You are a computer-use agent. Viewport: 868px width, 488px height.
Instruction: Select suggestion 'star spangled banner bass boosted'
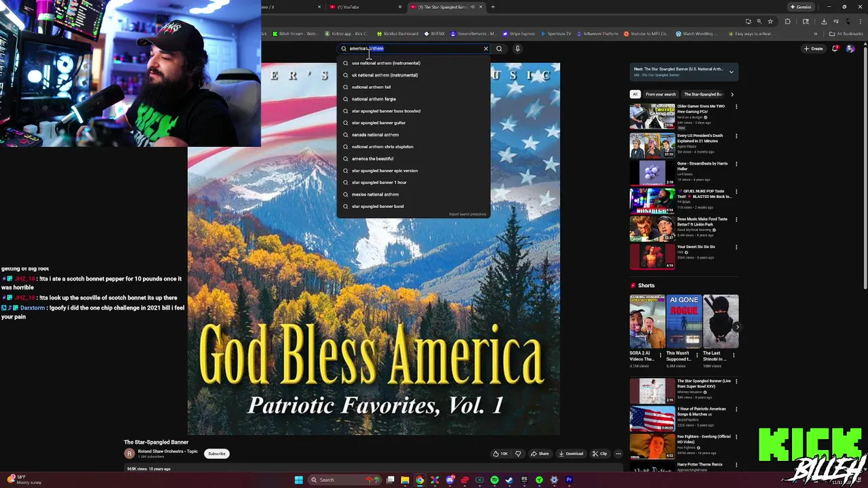pos(414,111)
